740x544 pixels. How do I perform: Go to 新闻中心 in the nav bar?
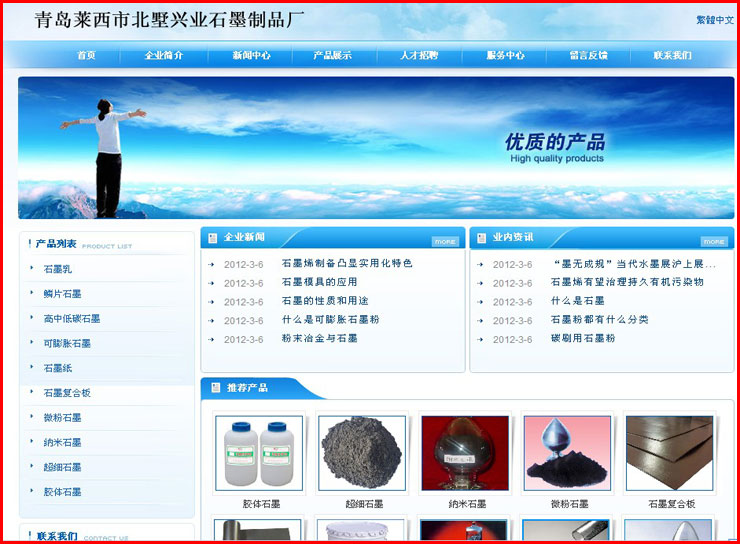(x=251, y=55)
